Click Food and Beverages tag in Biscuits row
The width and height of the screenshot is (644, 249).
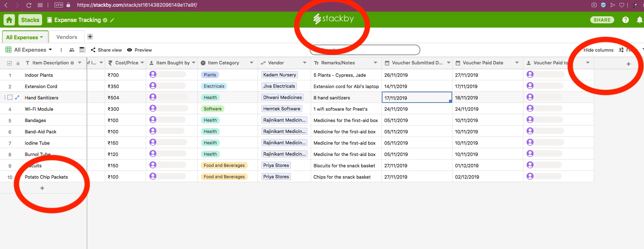(224, 166)
